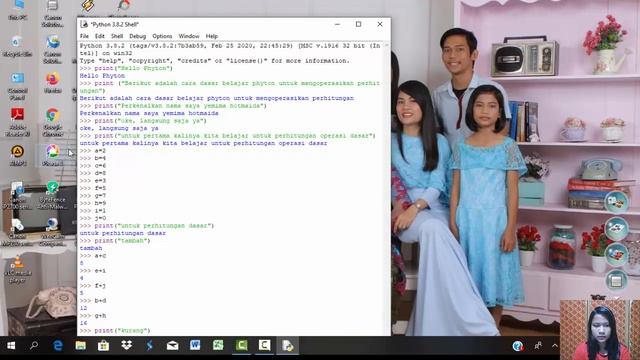Screen dimensions: 640x360
Task: Open the Help menu in Python Shell
Action: [211, 36]
